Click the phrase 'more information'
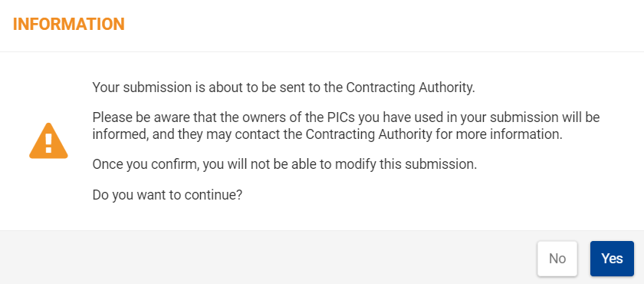The height and width of the screenshot is (284, 644). pyautogui.click(x=510, y=134)
